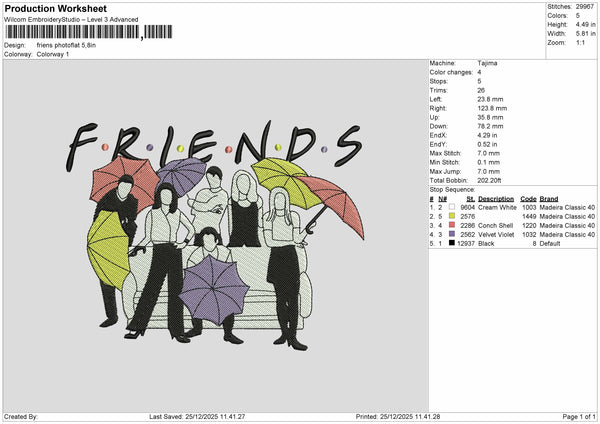The image size is (600, 424).
Task: Click the Page 1 of 1 indicator
Action: pos(579,417)
